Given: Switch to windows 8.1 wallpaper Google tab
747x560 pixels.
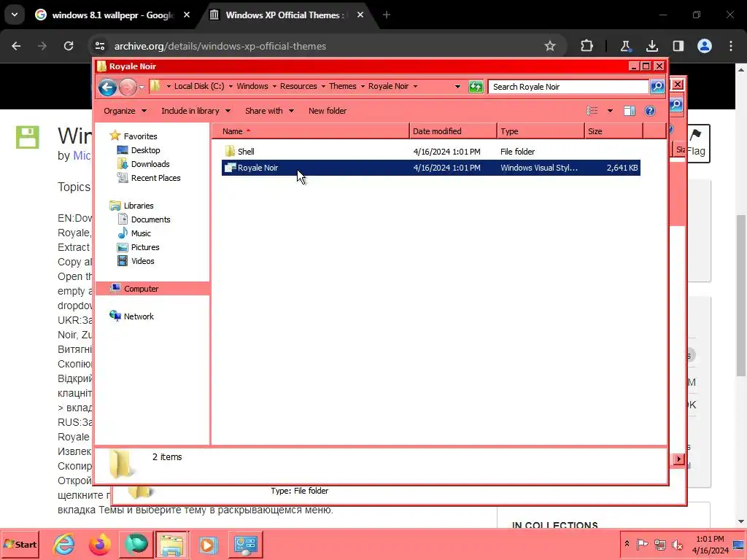Looking at the screenshot, I should click(x=112, y=15).
